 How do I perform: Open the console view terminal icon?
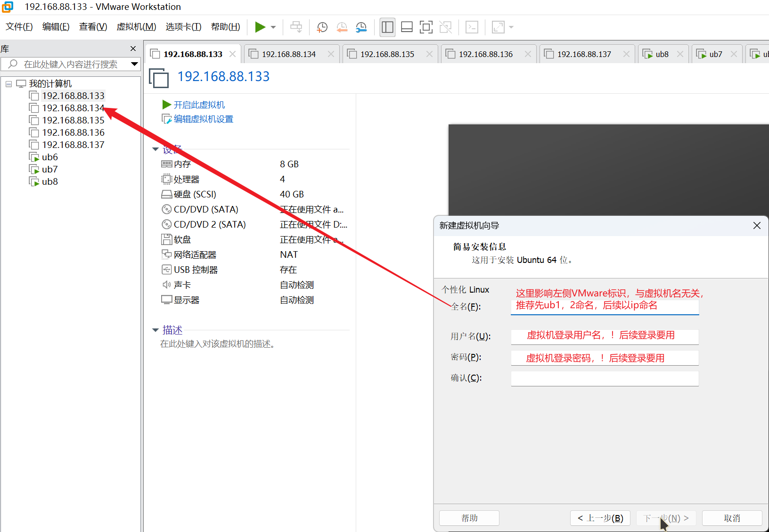(472, 27)
